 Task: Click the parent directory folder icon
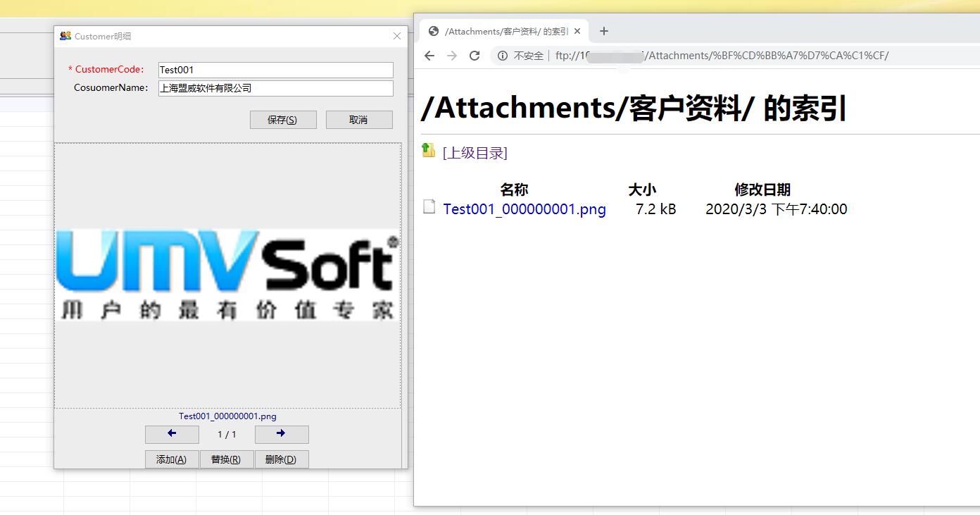429,150
